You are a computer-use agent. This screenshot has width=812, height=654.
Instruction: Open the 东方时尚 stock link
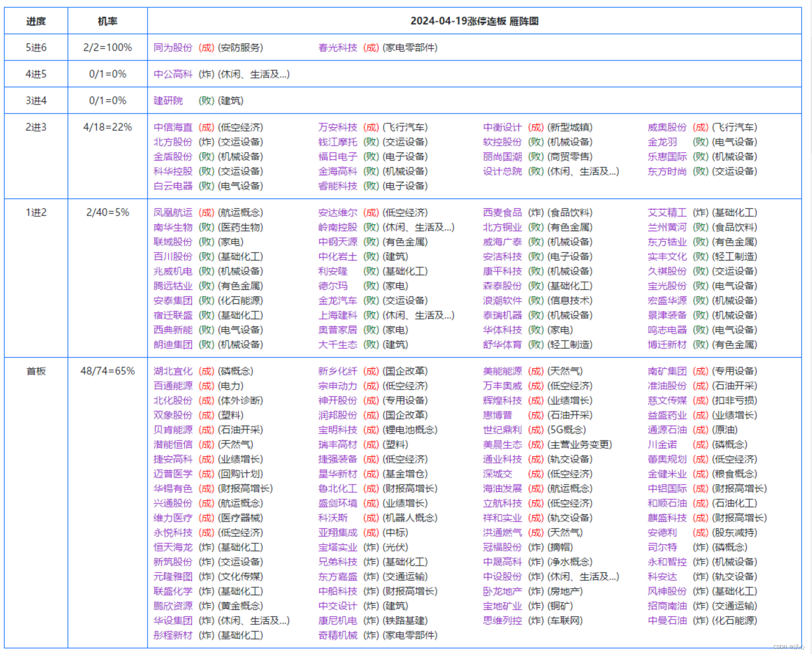pos(667,171)
